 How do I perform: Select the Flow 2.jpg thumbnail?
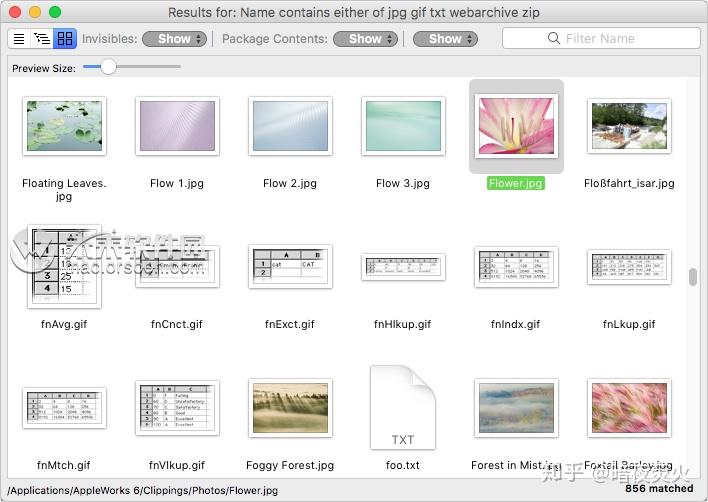pyautogui.click(x=290, y=126)
